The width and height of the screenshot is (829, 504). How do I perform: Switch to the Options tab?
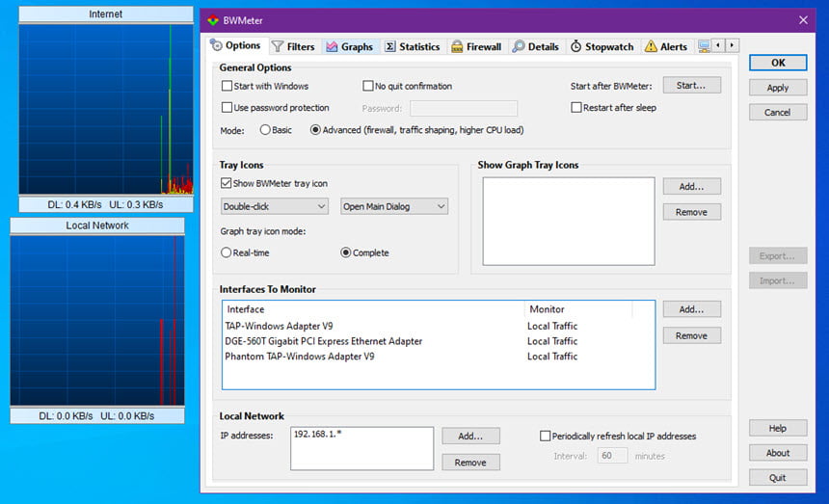236,45
